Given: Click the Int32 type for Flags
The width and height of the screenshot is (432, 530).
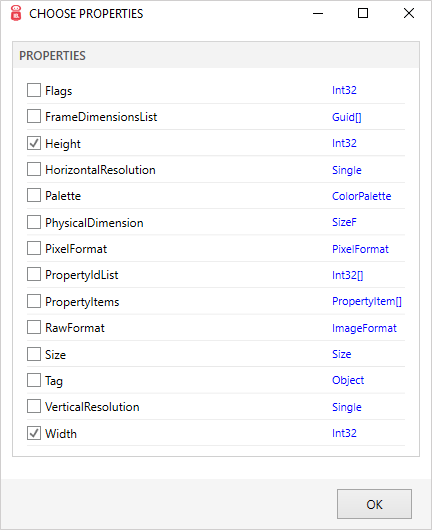Looking at the screenshot, I should click(x=344, y=90).
